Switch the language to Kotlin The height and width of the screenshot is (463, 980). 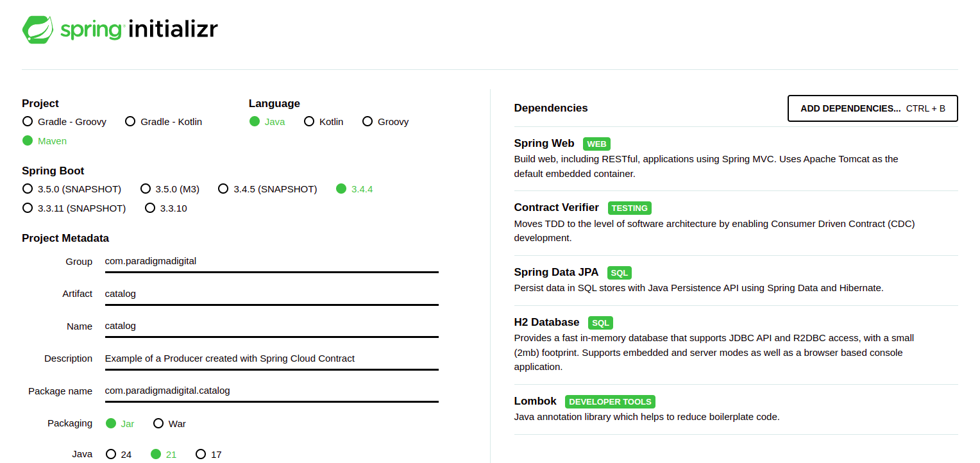pos(310,121)
